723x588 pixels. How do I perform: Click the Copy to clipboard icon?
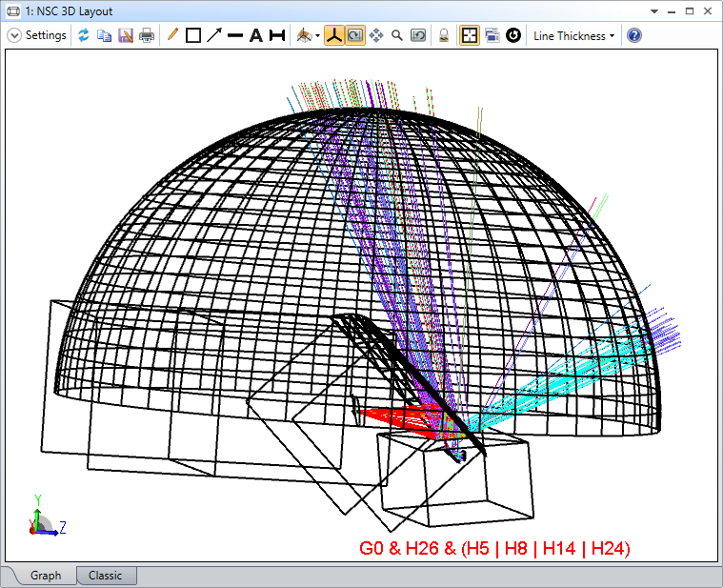tap(104, 35)
